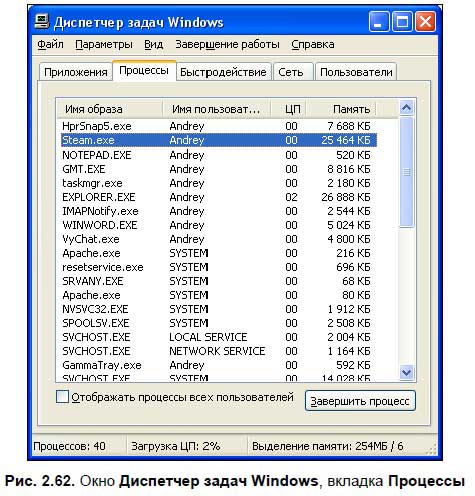Close the Диспетчер задач Windows window
The width and height of the screenshot is (475, 496).
425,22
